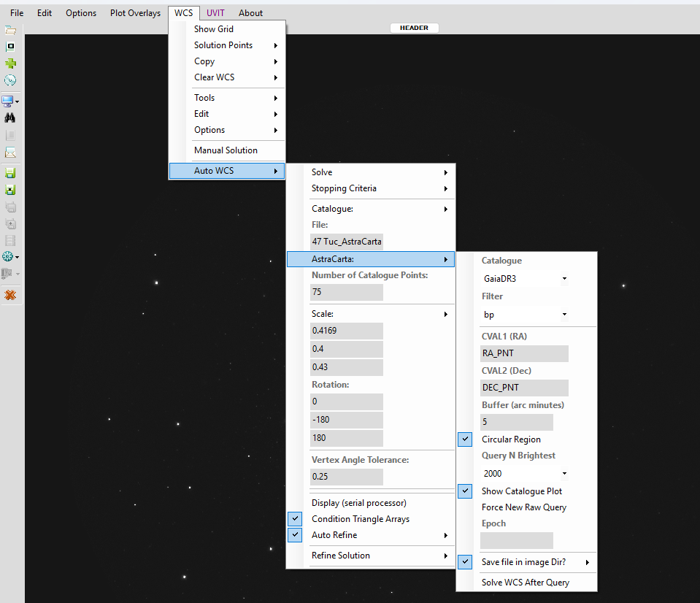700x603 pixels.
Task: Click the orange X close icon
Action: click(10, 295)
